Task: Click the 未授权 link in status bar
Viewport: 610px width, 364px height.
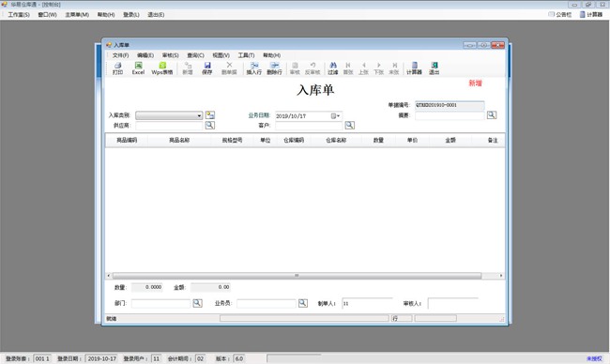Action: coord(594,358)
